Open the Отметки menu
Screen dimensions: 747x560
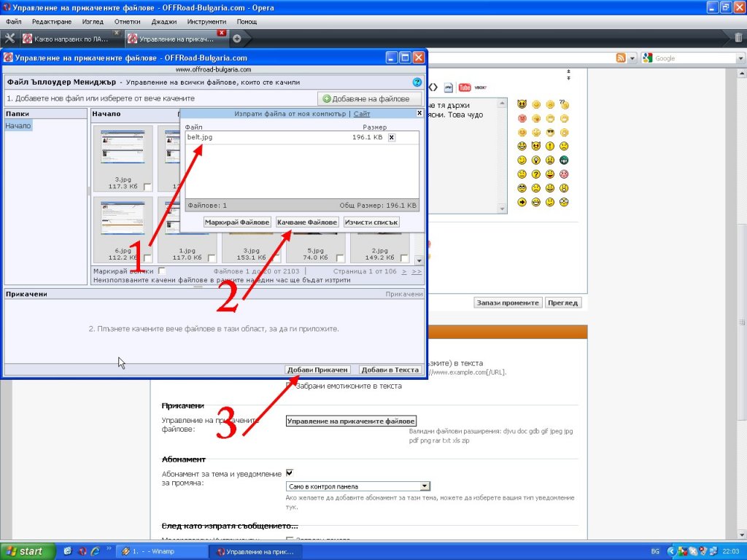tap(127, 21)
